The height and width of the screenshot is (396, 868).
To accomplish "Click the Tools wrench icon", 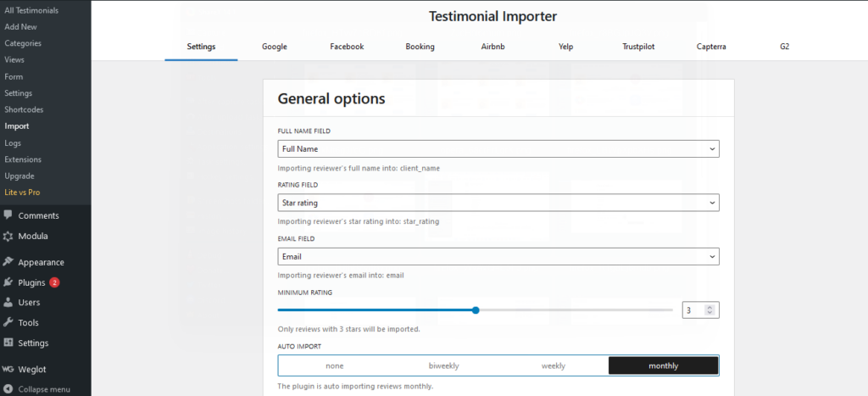I will pyautogui.click(x=8, y=322).
